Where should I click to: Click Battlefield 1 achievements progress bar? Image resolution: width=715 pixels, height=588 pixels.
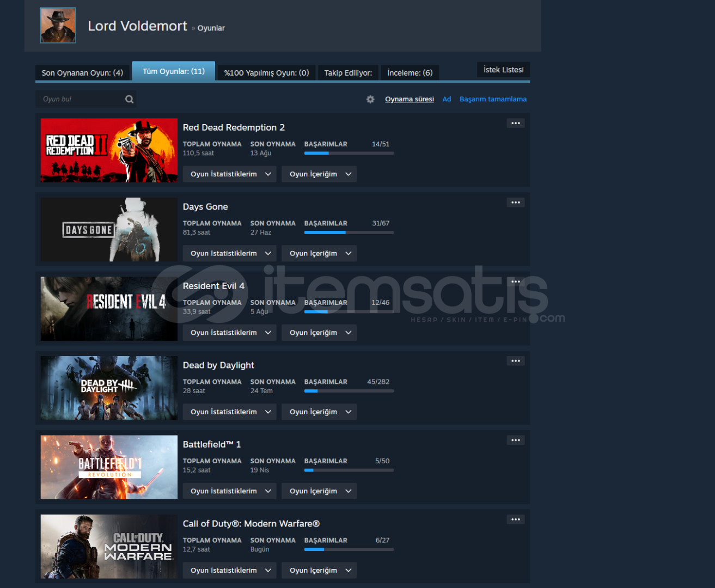tap(349, 470)
